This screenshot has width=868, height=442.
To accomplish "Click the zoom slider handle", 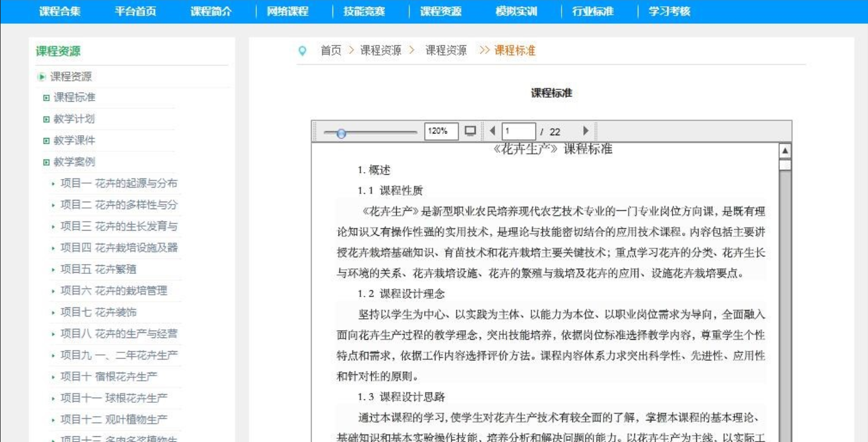I will (x=341, y=134).
